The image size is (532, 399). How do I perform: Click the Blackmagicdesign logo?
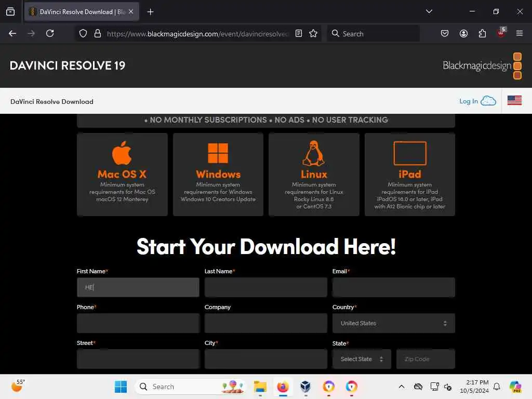click(x=482, y=65)
